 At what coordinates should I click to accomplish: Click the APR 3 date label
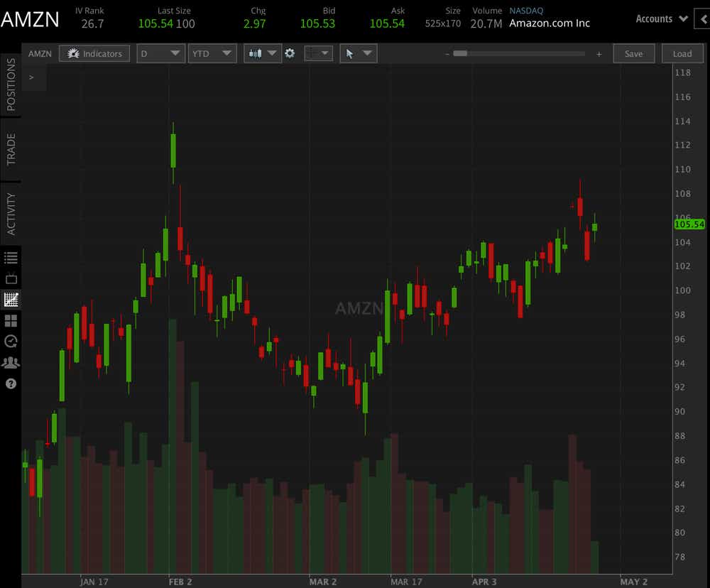(484, 582)
